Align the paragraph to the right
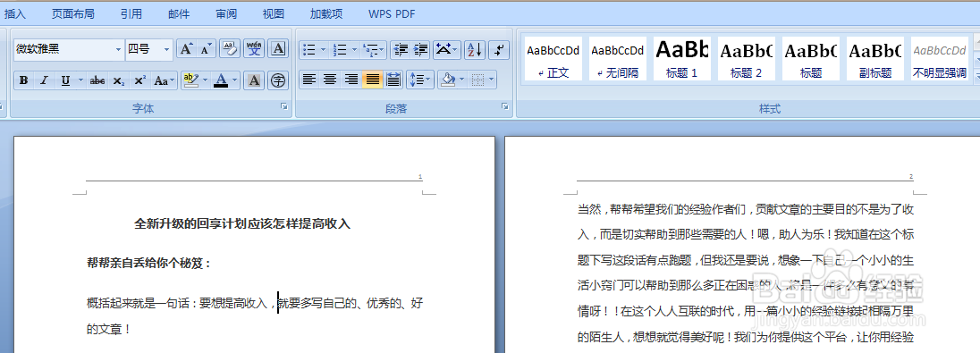The height and width of the screenshot is (353, 980). pyautogui.click(x=351, y=80)
